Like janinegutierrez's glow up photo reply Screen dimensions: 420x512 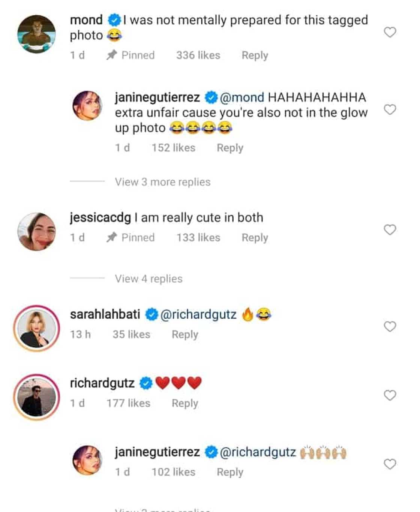(390, 109)
